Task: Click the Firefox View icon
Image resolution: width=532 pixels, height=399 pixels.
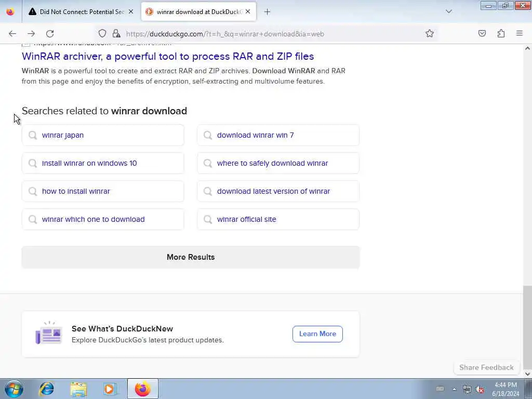Action: click(10, 12)
